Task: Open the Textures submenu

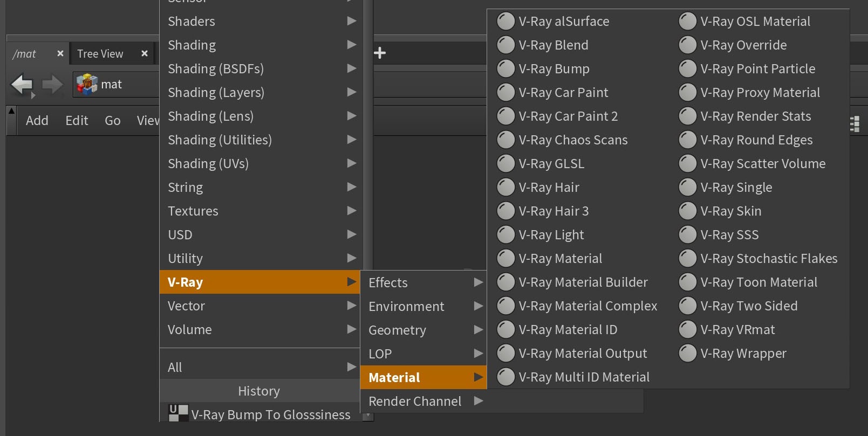Action: (259, 211)
